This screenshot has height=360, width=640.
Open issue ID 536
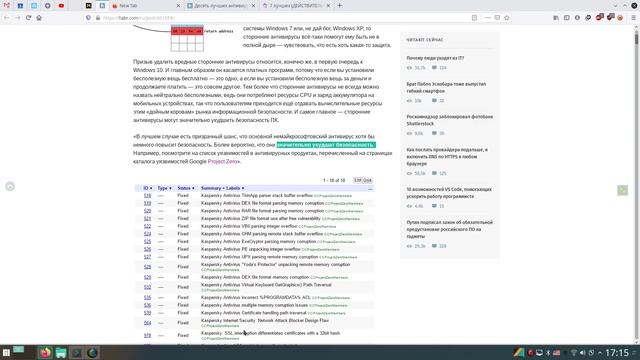pos(147,305)
